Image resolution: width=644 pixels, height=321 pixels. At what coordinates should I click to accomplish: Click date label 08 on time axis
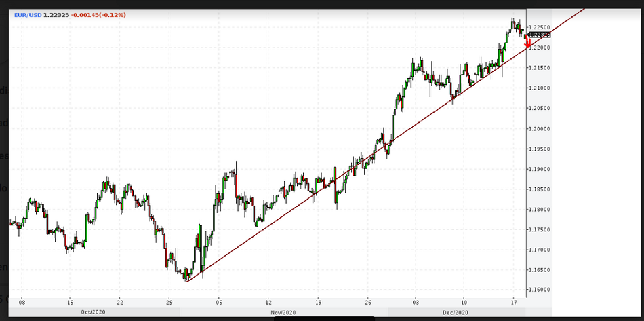[x=22, y=301]
